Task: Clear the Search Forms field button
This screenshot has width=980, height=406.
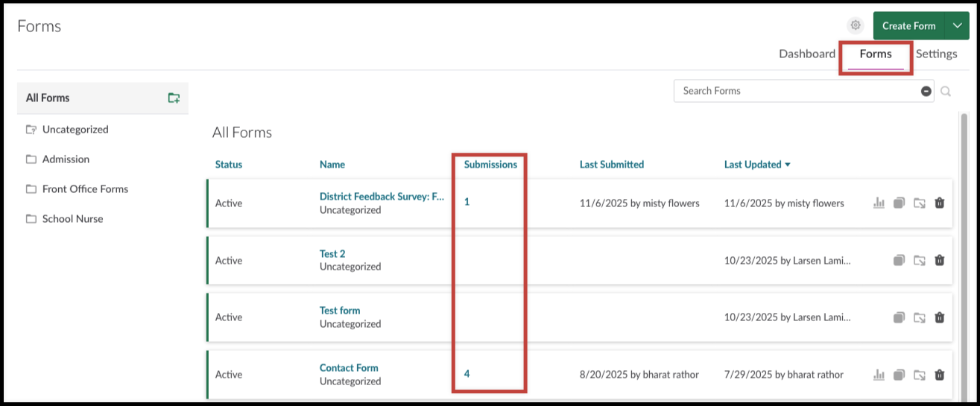Action: (x=926, y=91)
